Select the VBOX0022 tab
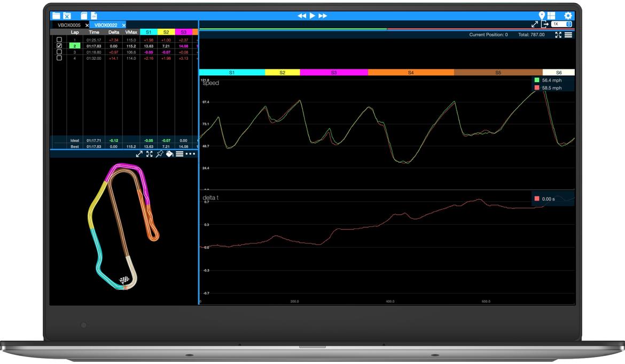The width and height of the screenshot is (625, 364). point(106,25)
